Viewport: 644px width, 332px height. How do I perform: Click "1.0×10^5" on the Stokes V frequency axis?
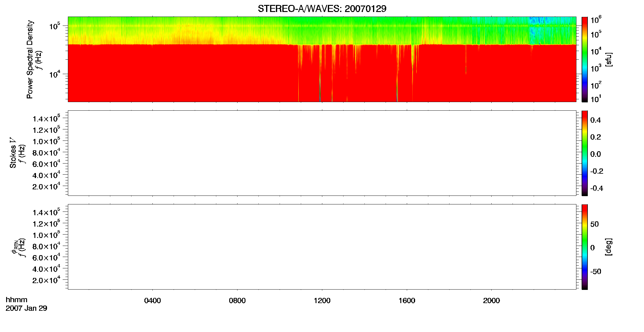pyautogui.click(x=46, y=141)
